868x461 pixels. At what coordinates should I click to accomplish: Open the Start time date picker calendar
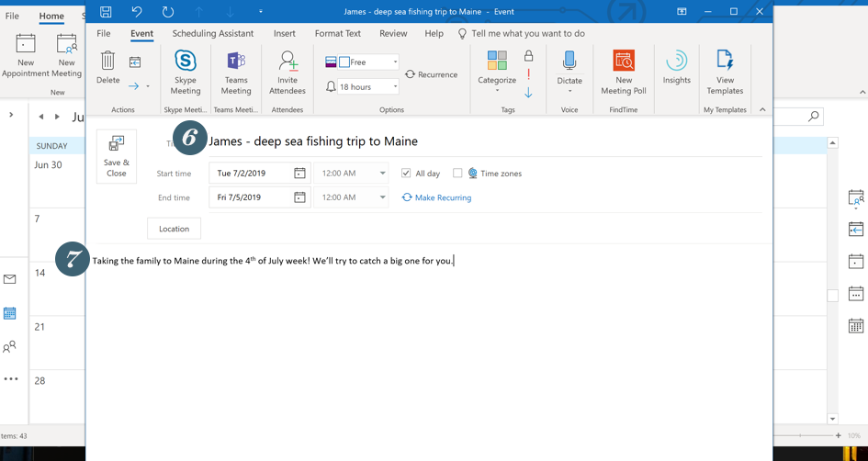[299, 174]
